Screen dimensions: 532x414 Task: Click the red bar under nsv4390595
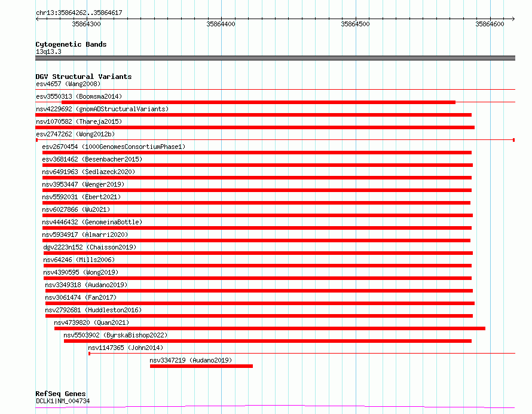tap(258, 278)
